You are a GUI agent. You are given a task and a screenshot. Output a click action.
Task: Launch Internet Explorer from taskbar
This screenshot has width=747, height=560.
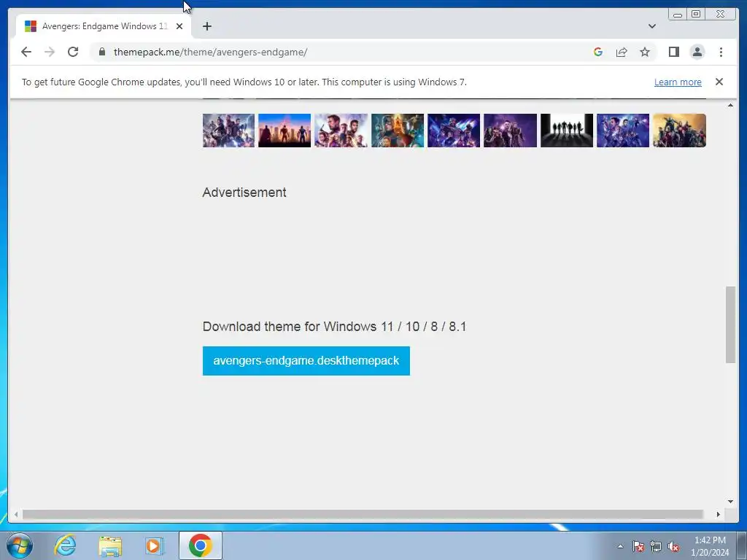[65, 545]
